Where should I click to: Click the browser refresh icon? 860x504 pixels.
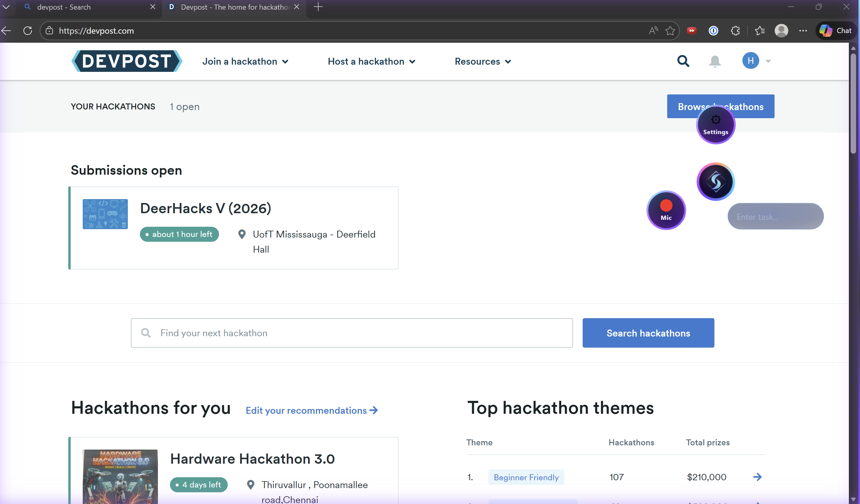[28, 31]
